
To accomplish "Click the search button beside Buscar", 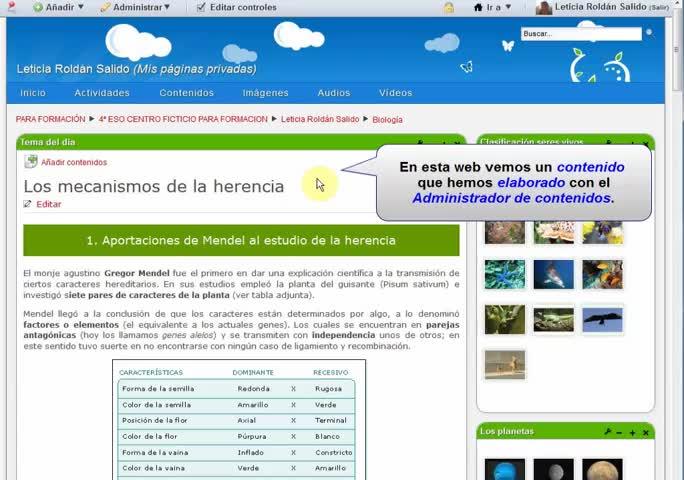I will pos(649,32).
